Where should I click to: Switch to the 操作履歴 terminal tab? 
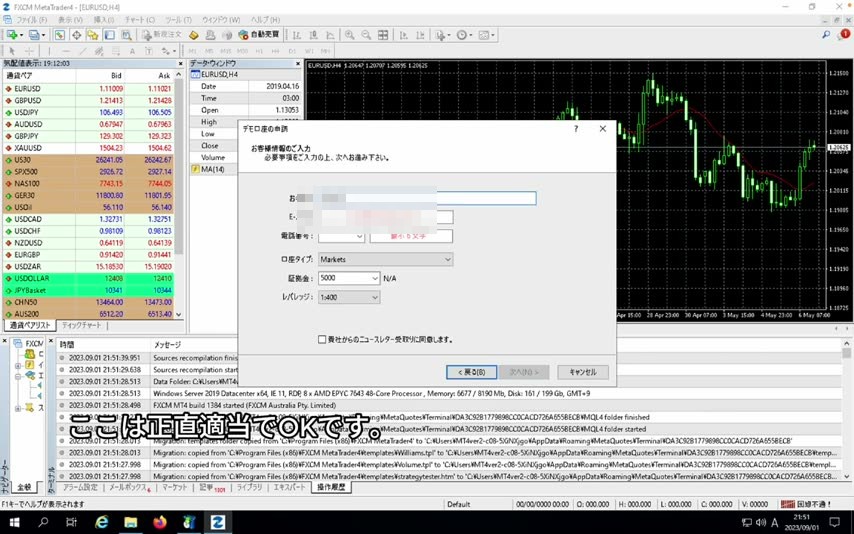tap(331, 487)
